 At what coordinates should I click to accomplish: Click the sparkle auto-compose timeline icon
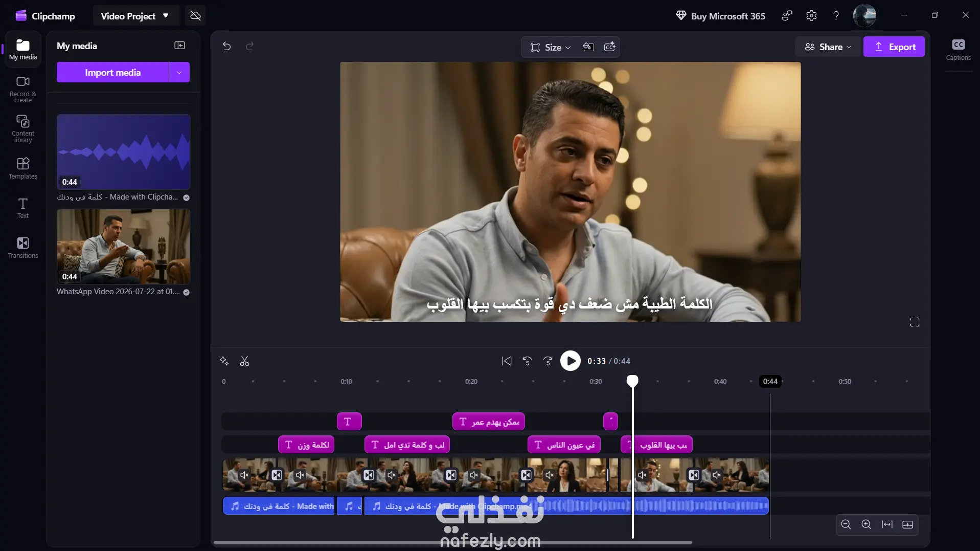224,361
